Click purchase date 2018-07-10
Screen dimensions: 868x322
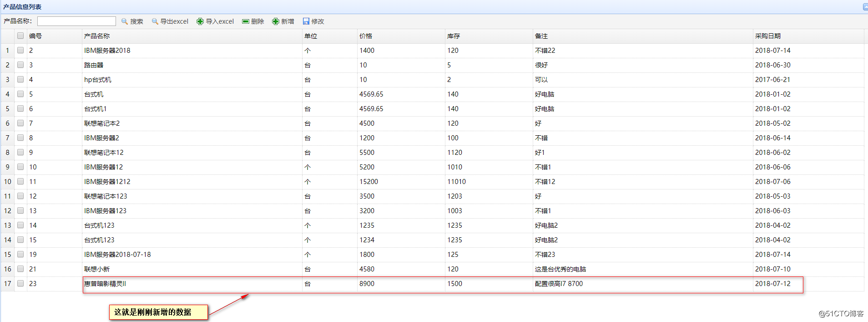click(773, 269)
